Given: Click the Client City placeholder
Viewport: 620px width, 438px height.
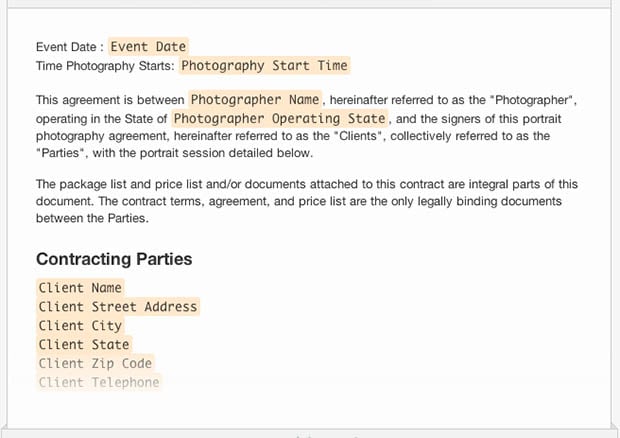Looking at the screenshot, I should click(x=80, y=325).
